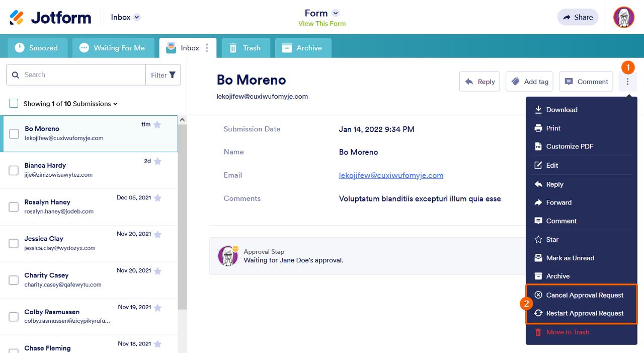644x353 pixels.
Task: Check the Colby Rasmussen submission checkbox
Action: [14, 317]
